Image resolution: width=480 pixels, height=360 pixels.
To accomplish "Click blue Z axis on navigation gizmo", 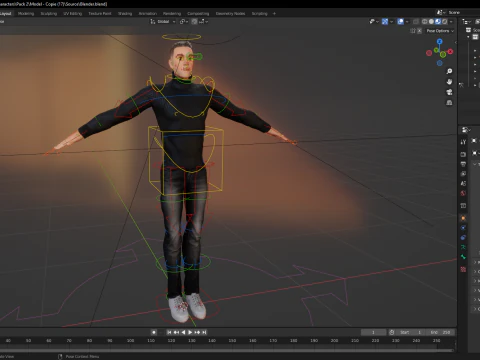I will coord(440,42).
